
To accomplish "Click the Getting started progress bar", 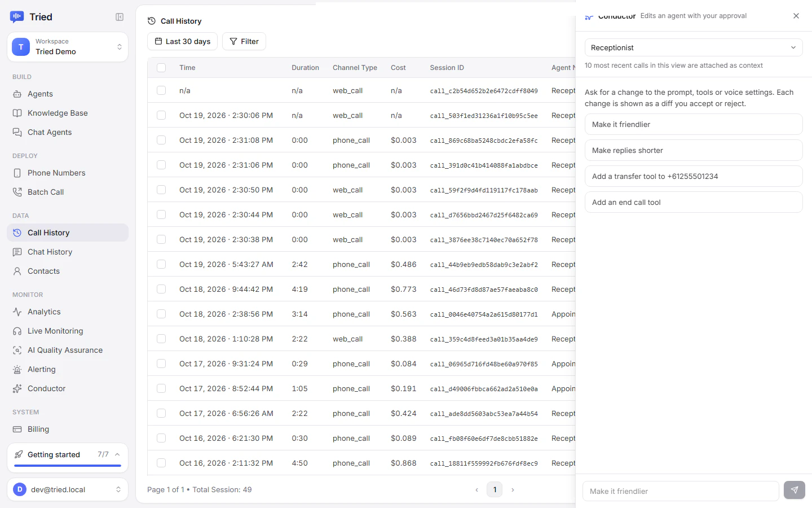I will 68,466.
